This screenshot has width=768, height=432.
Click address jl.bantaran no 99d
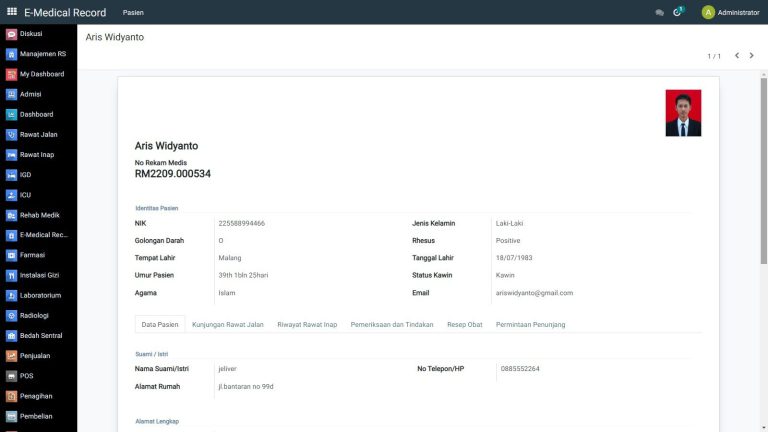(246, 386)
